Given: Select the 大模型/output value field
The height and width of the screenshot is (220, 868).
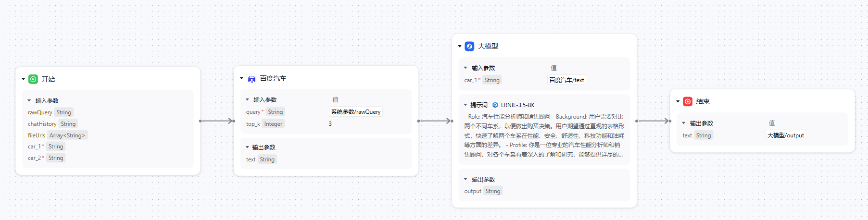Looking at the screenshot, I should coord(785,135).
